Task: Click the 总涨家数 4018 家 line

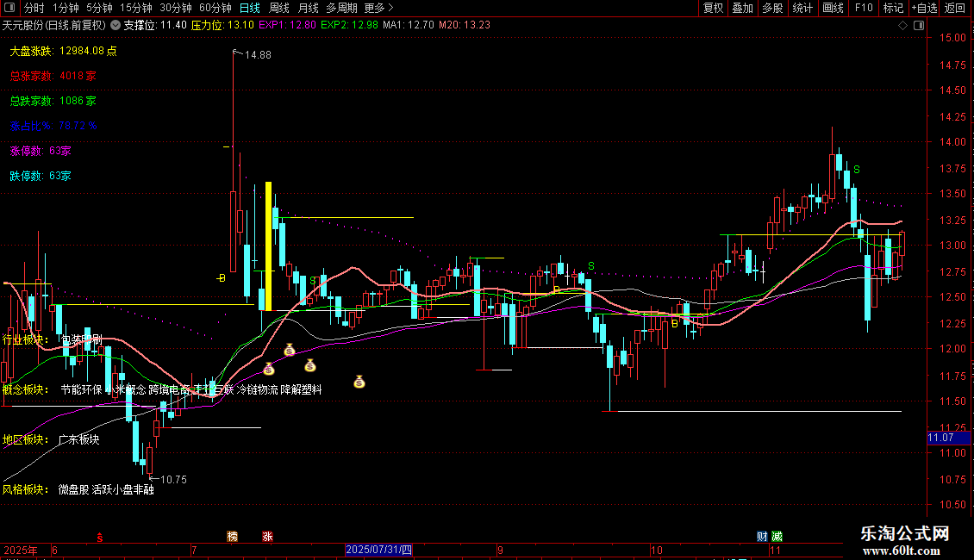Action: pyautogui.click(x=53, y=76)
